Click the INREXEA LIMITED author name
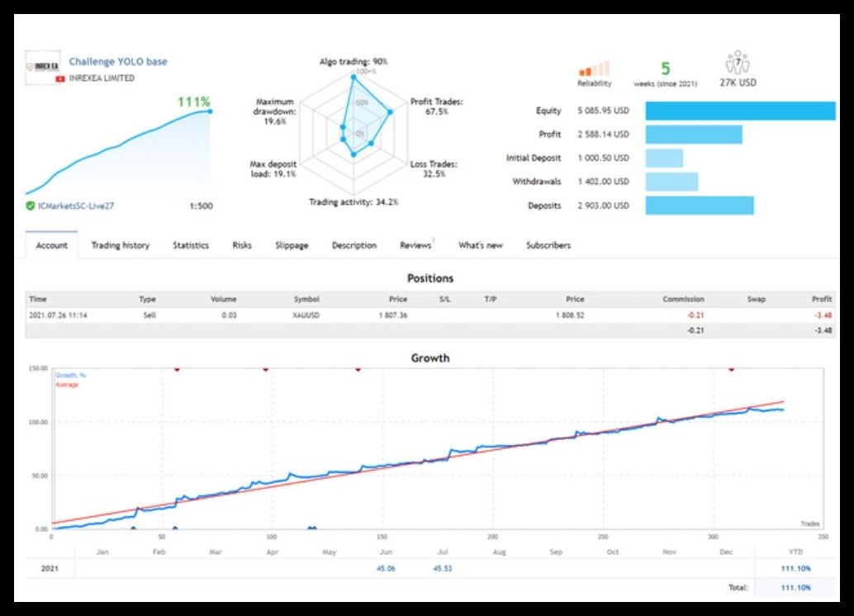Viewport: 854px width, 616px height. [102, 78]
